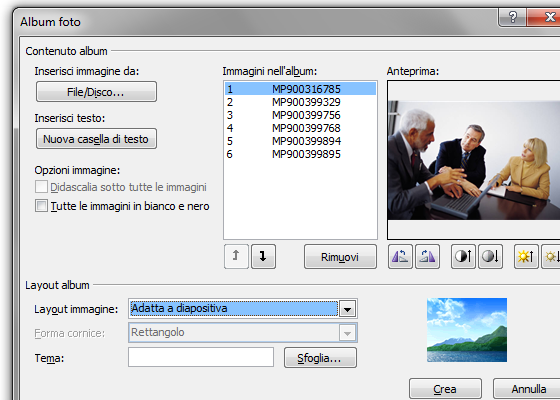Click File/Disco button
Image resolution: width=560 pixels, height=400 pixels.
coord(96,92)
